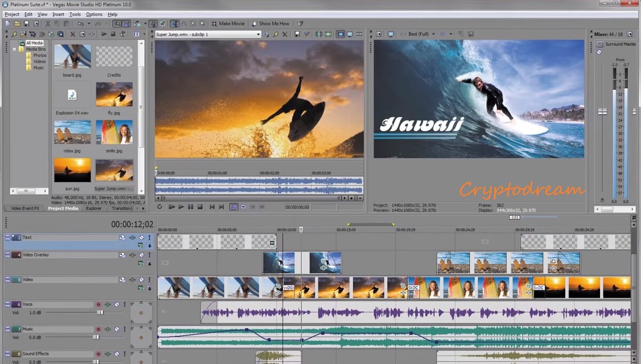Switch to the Transitions tab
This screenshot has width=641, height=364.
point(122,209)
